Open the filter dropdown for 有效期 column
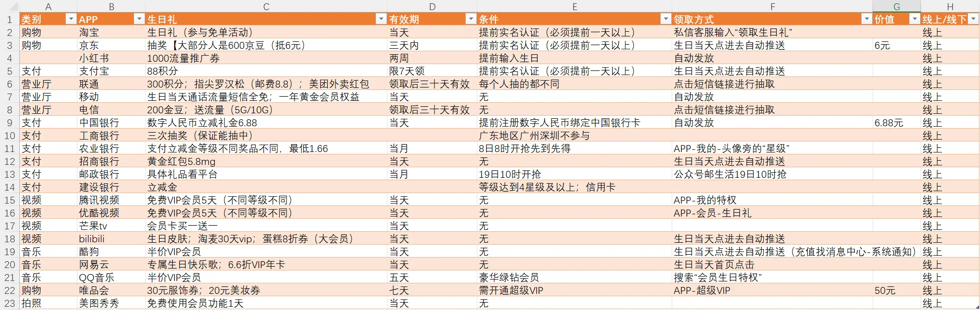The height and width of the screenshot is (310, 980). click(x=470, y=19)
